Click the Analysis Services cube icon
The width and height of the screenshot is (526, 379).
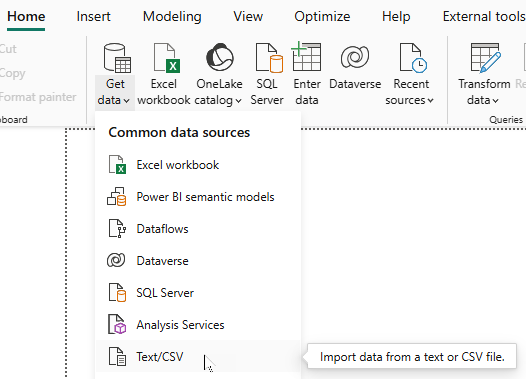pos(117,324)
